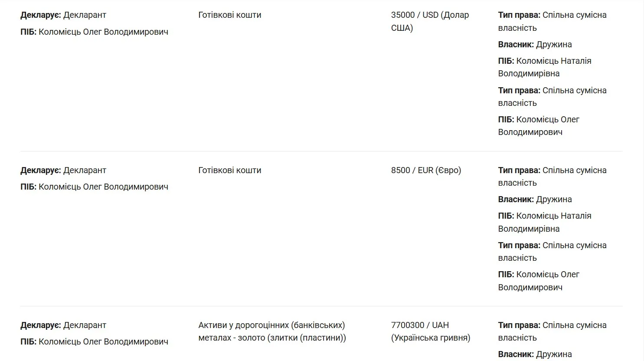Click co-owner Коломієць Олег in EUR ownership column

tap(539, 281)
